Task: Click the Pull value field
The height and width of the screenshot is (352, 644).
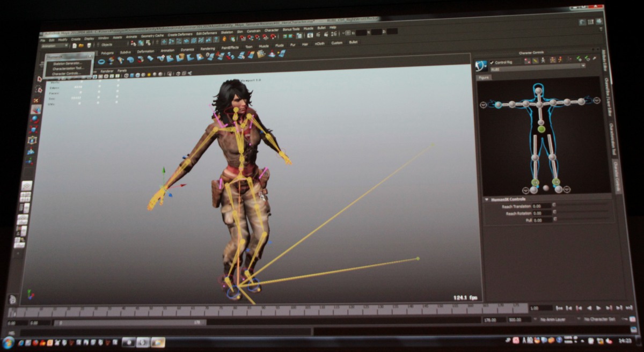Action: 543,221
